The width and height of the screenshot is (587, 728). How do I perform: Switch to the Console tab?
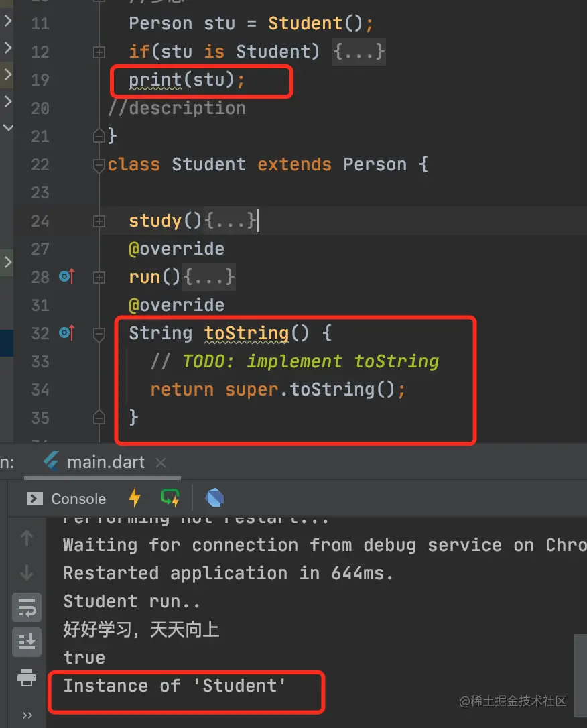66,499
